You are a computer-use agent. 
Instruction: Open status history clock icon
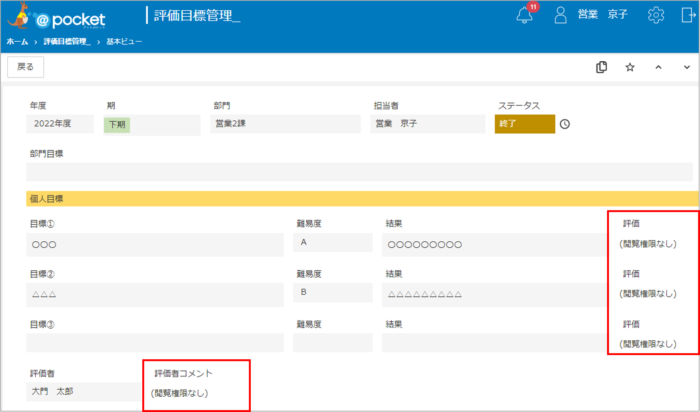pyautogui.click(x=565, y=124)
